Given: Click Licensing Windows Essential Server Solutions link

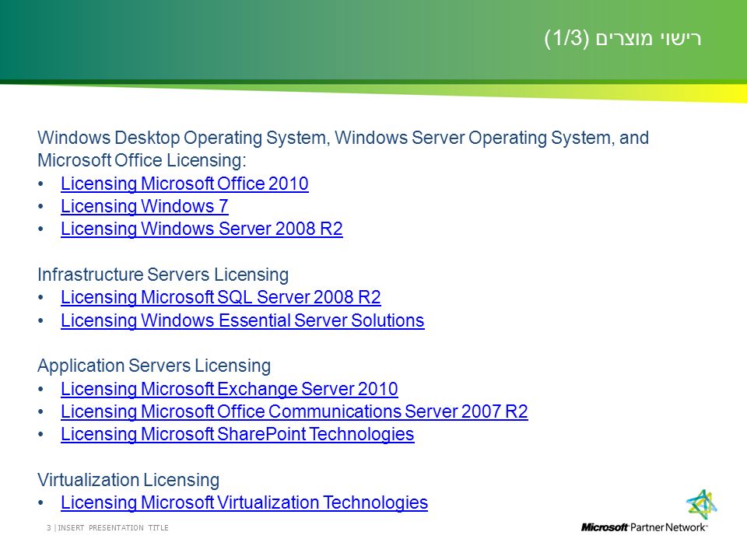Looking at the screenshot, I should pyautogui.click(x=243, y=320).
